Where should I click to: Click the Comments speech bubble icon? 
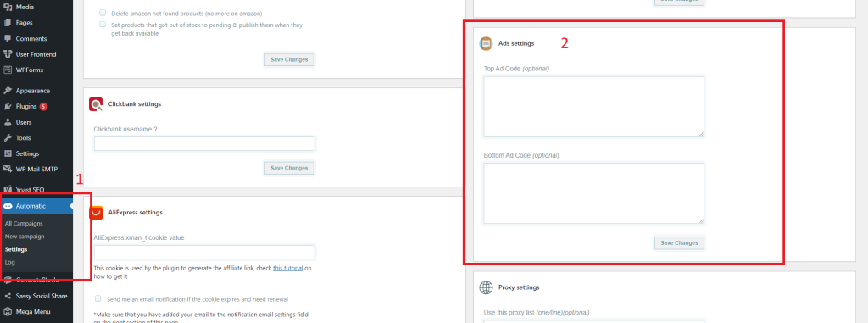8,39
